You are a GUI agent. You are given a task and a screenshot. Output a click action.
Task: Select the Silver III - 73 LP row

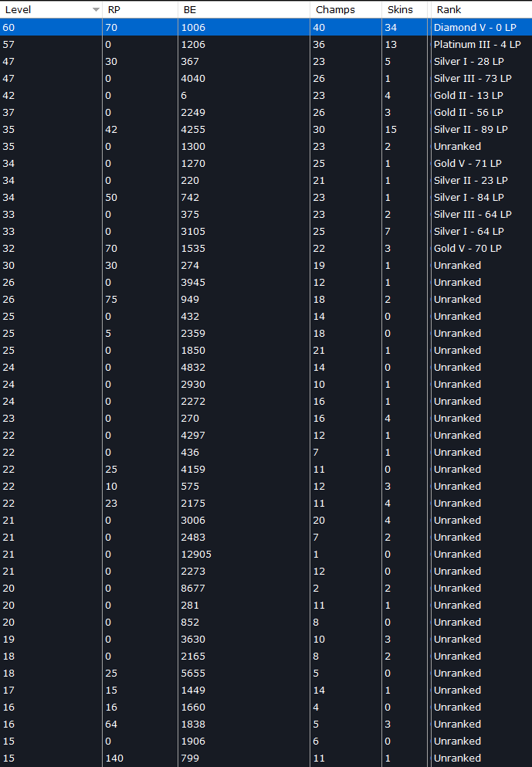[x=266, y=78]
